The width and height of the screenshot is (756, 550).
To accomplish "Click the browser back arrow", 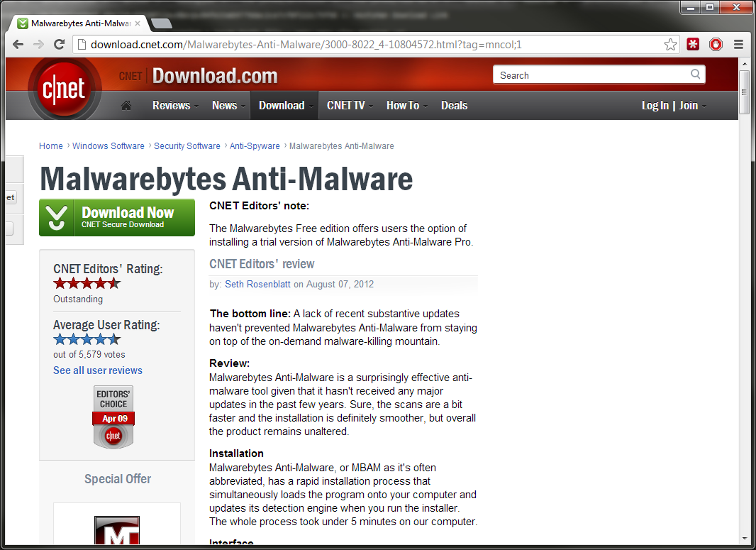I will tap(18, 45).
